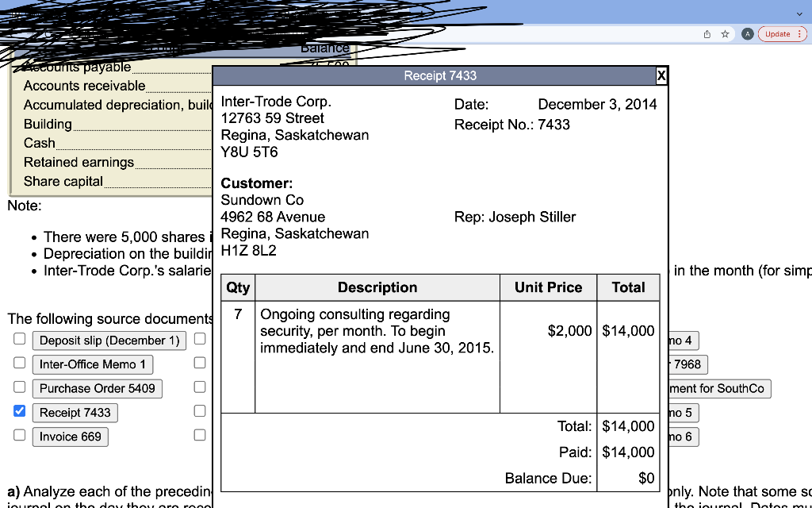The image size is (812, 508).
Task: Click the bookmark star icon in the browser toolbar
Action: (724, 34)
